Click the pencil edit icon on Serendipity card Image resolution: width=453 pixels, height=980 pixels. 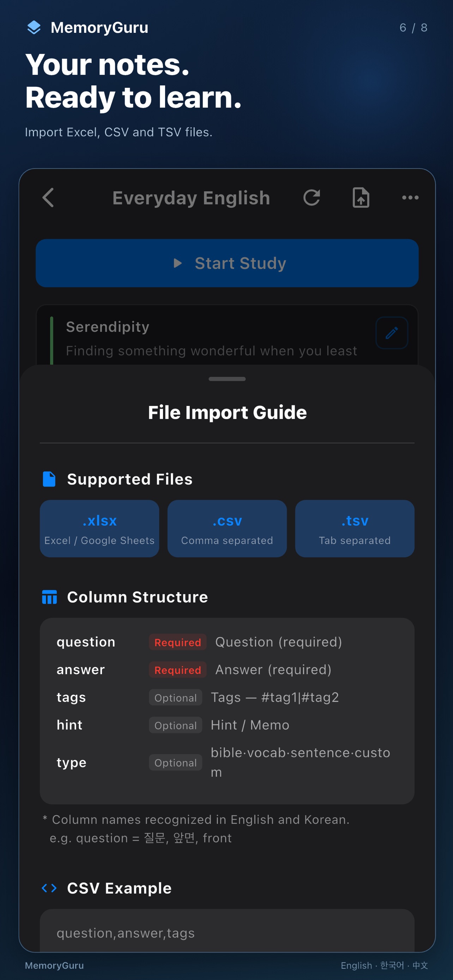[392, 333]
